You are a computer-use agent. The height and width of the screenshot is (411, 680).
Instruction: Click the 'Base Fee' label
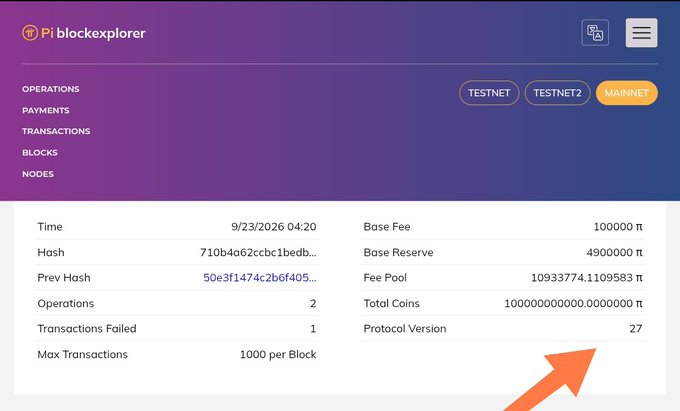387,227
